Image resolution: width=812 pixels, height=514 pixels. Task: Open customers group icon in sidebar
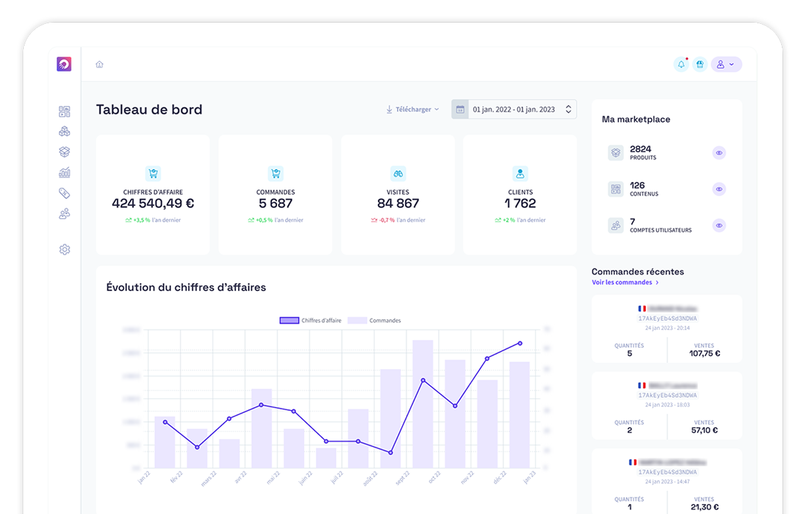pyautogui.click(x=64, y=214)
